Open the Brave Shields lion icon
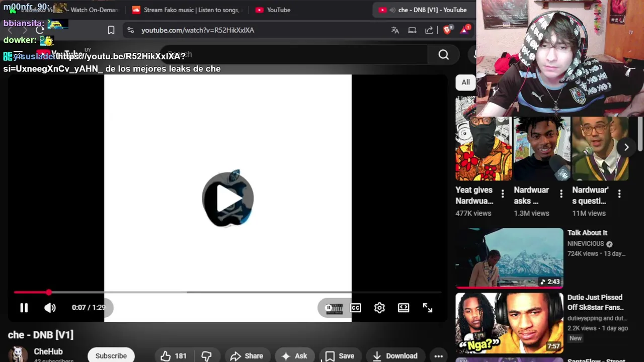644x362 pixels. (x=448, y=30)
